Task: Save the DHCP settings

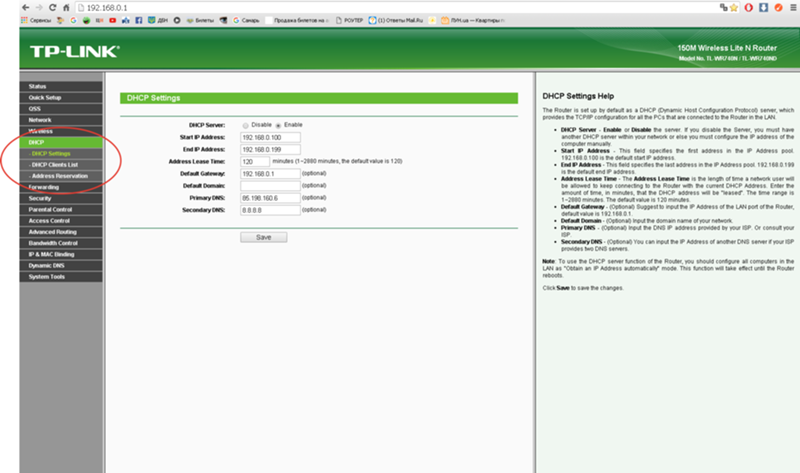Action: point(264,237)
